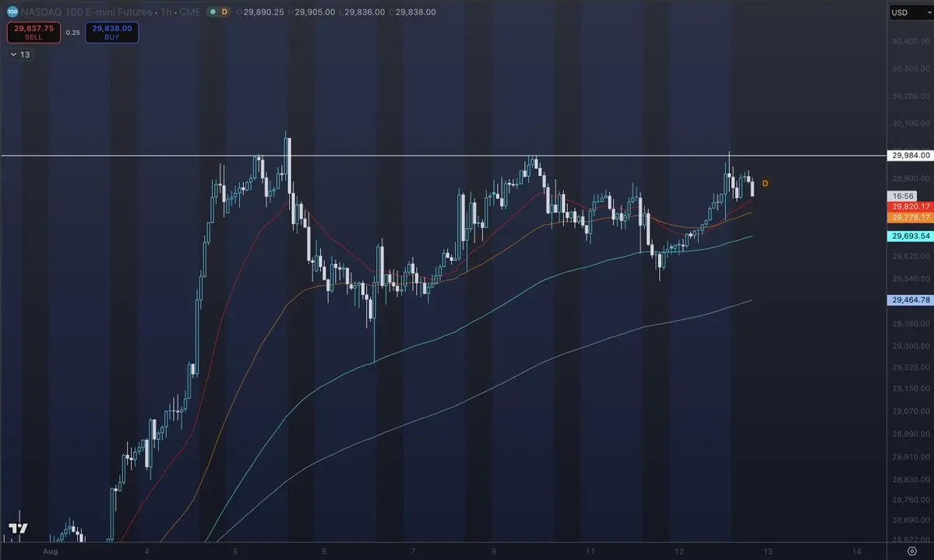Click date 14 on the time axis

pos(857,551)
